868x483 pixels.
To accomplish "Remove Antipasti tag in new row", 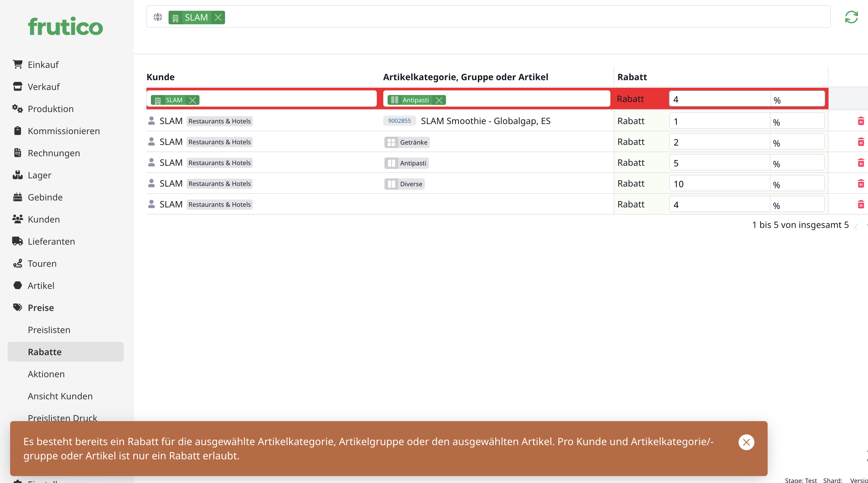I will pyautogui.click(x=439, y=100).
